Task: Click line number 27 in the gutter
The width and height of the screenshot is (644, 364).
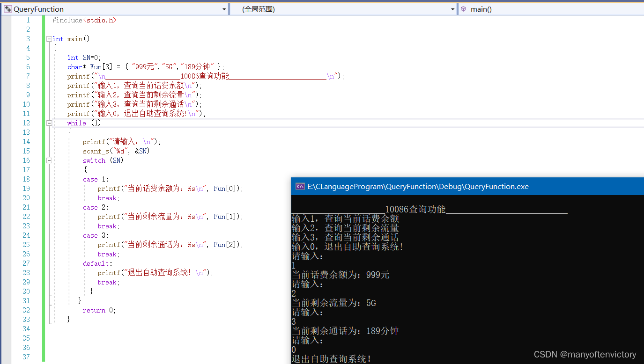Action: tap(26, 263)
